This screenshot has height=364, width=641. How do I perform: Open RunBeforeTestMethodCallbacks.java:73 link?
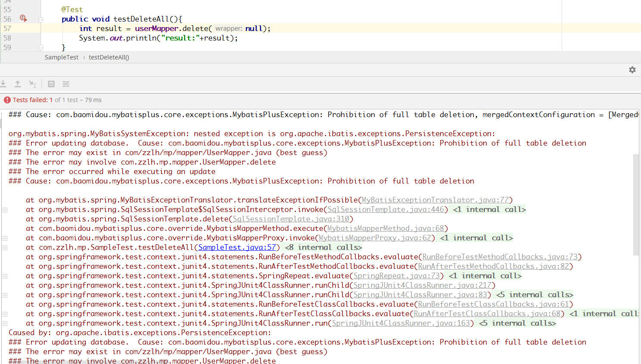click(500, 257)
